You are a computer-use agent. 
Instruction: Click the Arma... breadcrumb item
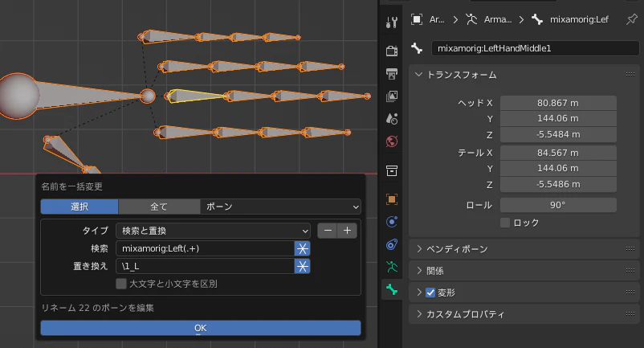coord(497,19)
